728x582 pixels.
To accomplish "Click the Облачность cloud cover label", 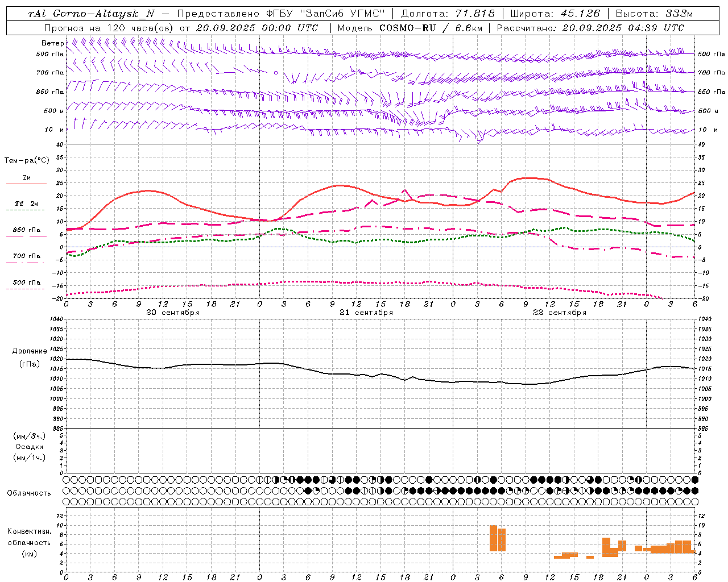I will click(28, 493).
